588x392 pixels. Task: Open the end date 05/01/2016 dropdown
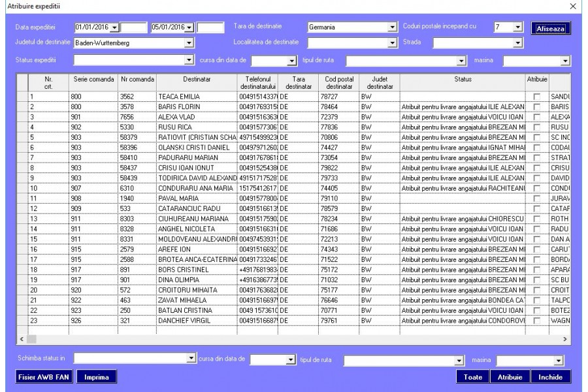[189, 27]
